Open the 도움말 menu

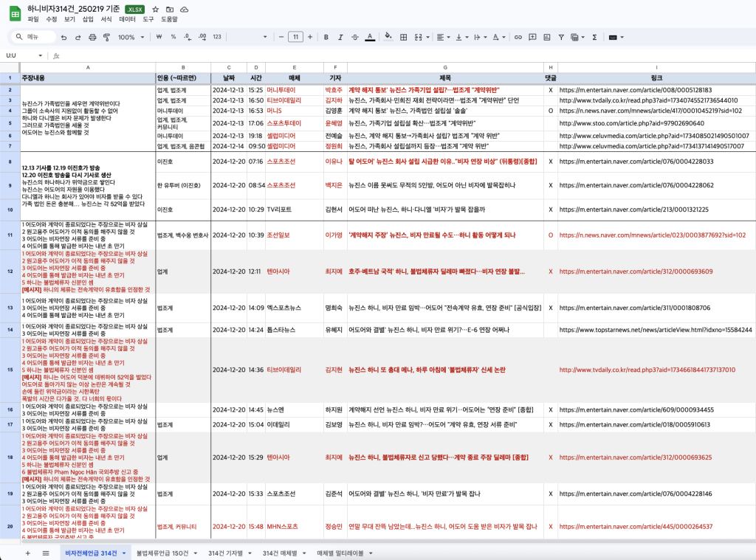click(169, 19)
